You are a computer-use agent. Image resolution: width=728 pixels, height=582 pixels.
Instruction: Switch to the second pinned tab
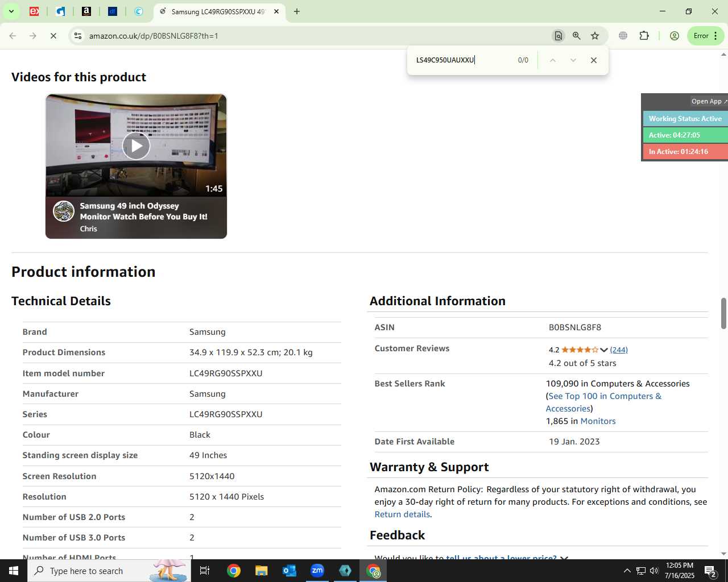click(x=60, y=11)
